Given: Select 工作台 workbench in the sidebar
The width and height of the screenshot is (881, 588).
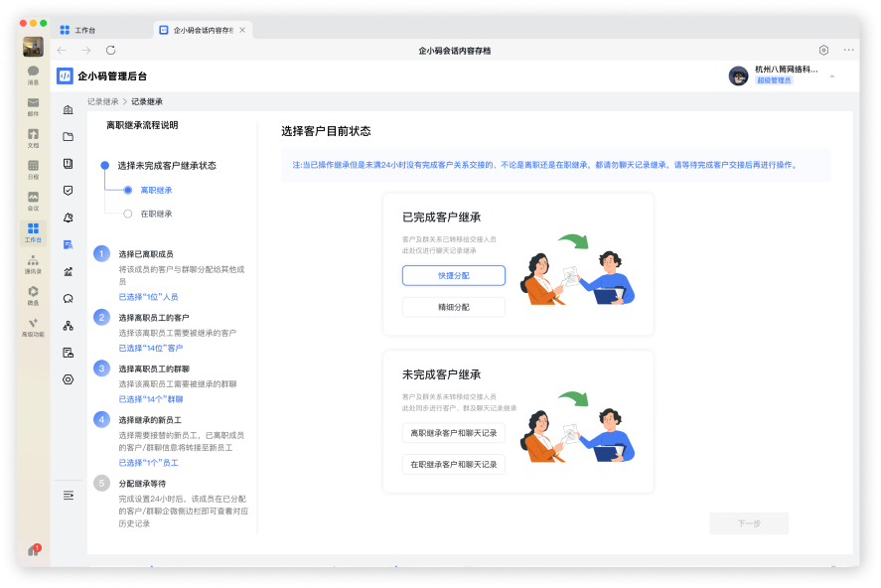Looking at the screenshot, I should pyautogui.click(x=33, y=232).
